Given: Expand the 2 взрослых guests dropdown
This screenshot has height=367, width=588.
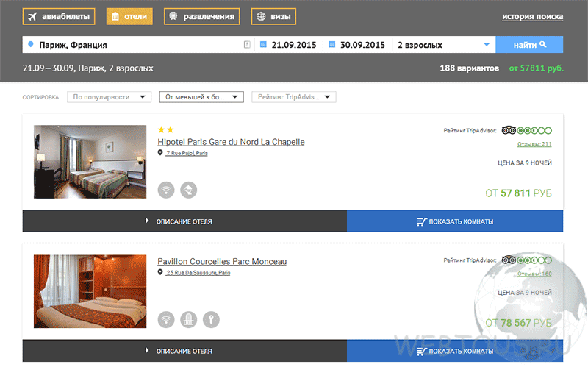Looking at the screenshot, I should (x=444, y=45).
